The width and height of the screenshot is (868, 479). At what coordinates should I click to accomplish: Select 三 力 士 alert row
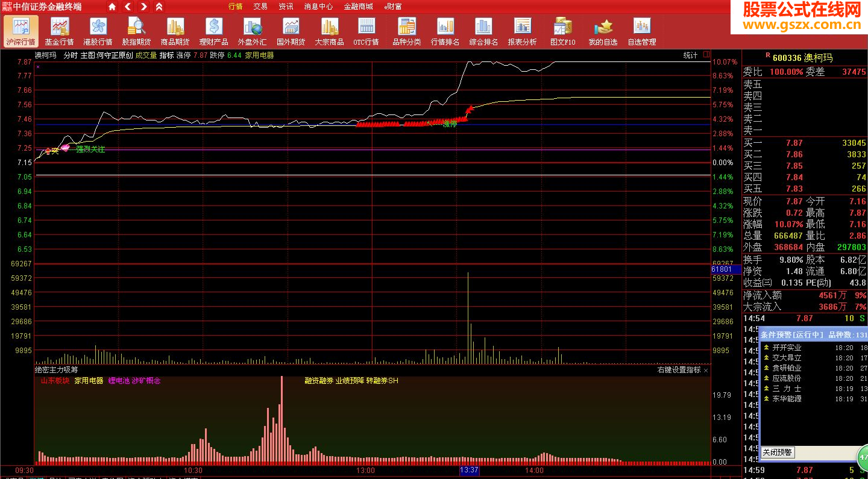814,389
